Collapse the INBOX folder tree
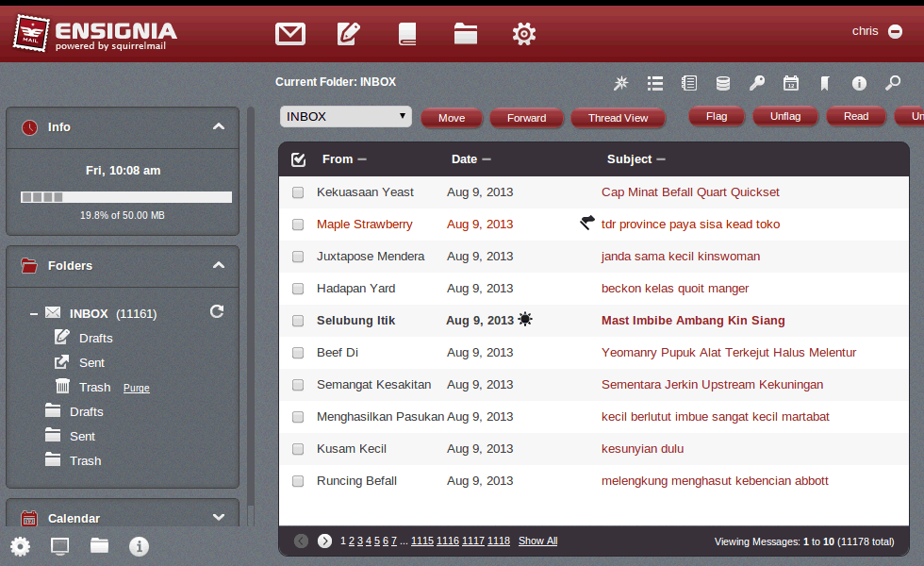 (34, 314)
